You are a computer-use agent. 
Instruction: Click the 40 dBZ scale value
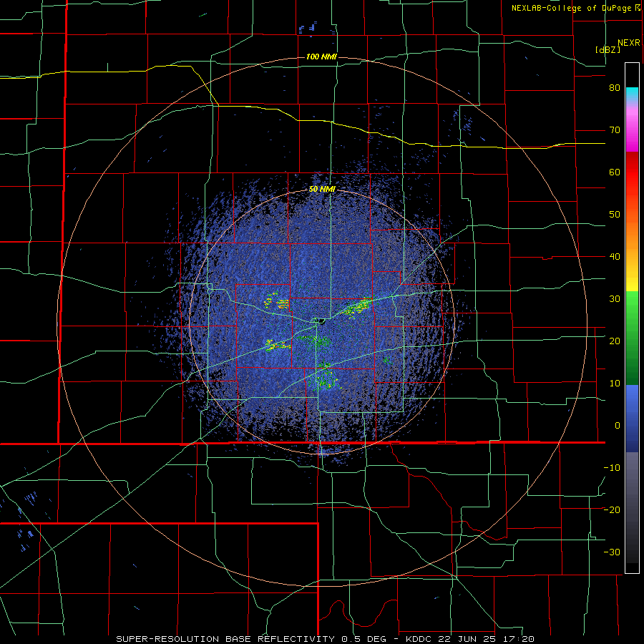(615, 257)
